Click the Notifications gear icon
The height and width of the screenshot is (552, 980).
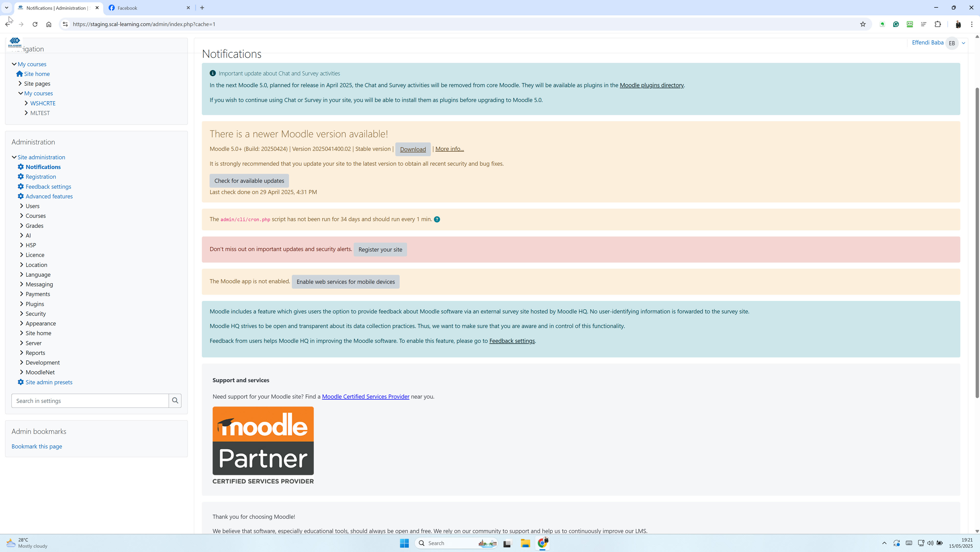pyautogui.click(x=20, y=167)
